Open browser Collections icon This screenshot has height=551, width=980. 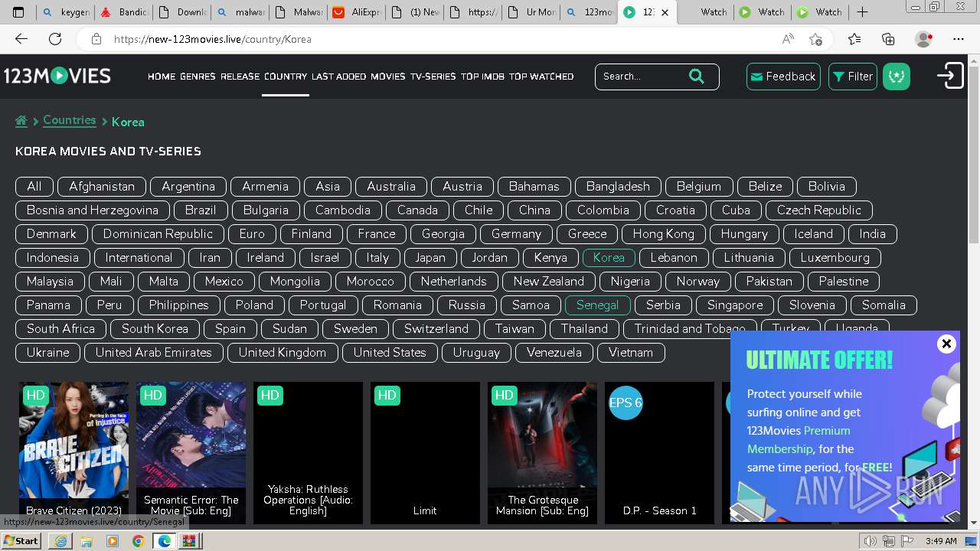[x=888, y=39]
